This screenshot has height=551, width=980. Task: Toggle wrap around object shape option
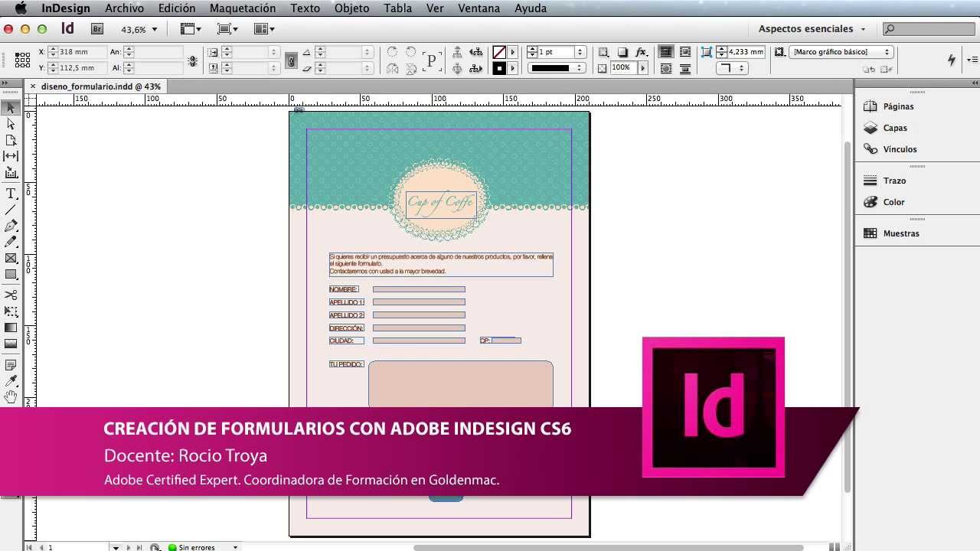pyautogui.click(x=666, y=68)
